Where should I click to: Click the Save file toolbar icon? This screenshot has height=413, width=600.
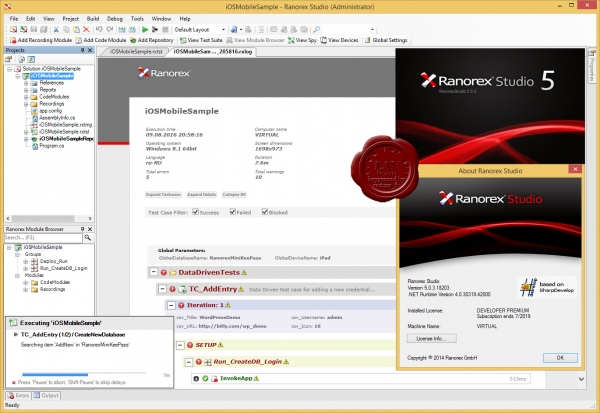point(34,29)
